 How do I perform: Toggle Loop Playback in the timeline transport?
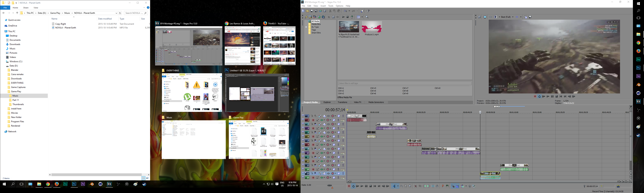click(353, 186)
